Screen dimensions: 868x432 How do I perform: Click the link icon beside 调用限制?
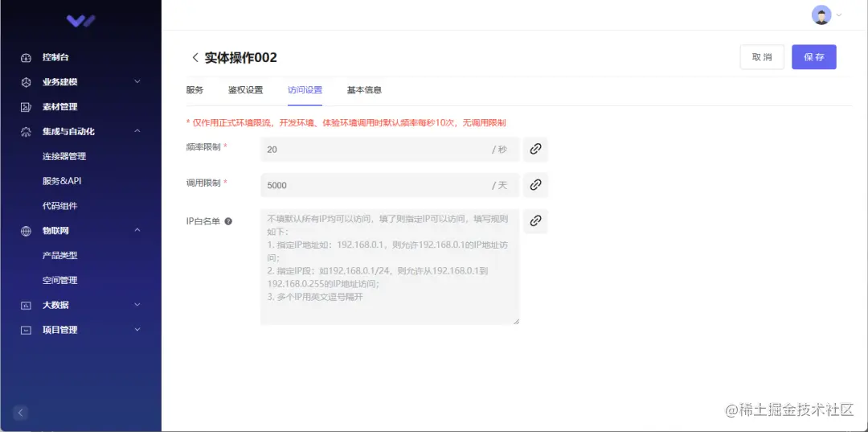pos(535,185)
